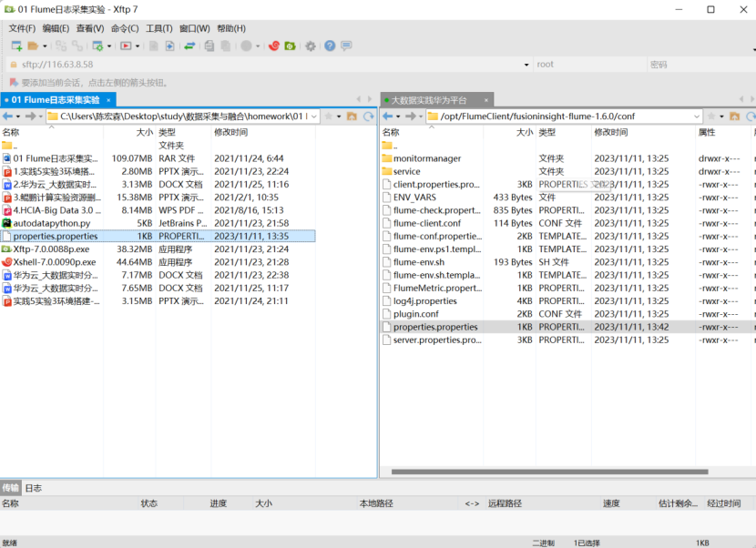The height and width of the screenshot is (548, 756).
Task: Open the 帮助(H) menu
Action: [x=231, y=28]
